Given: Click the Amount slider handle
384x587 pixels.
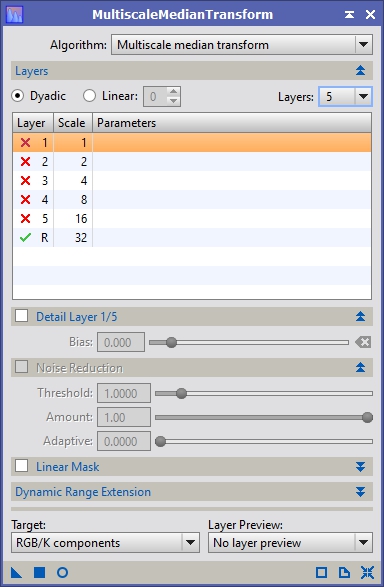Looking at the screenshot, I should click(x=368, y=417).
